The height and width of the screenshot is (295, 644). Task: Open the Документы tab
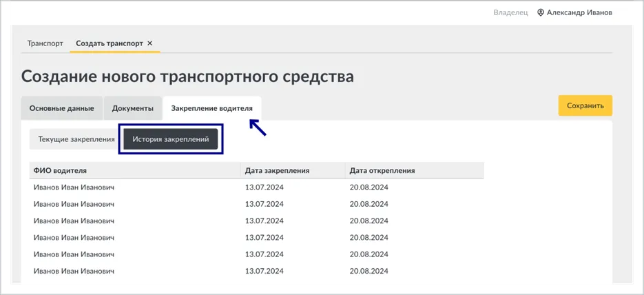pos(133,108)
